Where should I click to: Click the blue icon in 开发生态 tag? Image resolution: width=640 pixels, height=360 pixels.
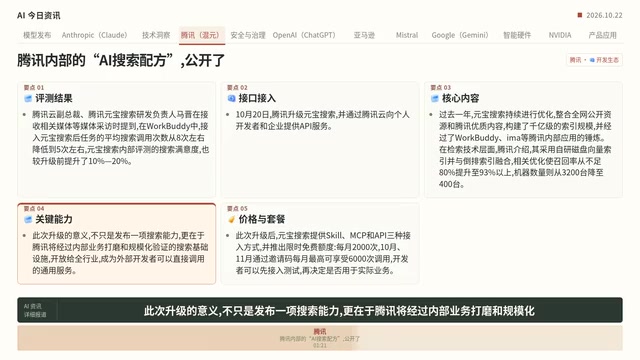pos(592,60)
